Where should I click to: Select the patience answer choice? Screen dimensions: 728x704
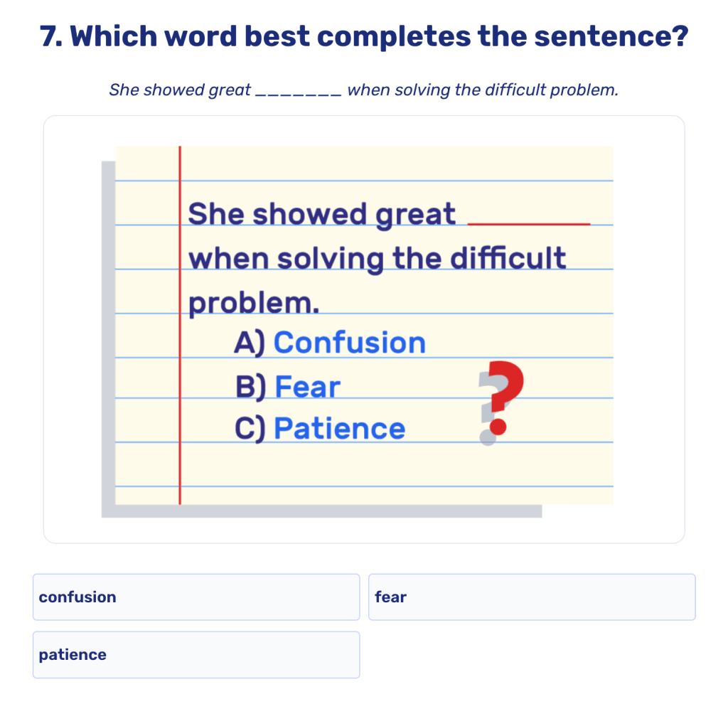point(196,654)
